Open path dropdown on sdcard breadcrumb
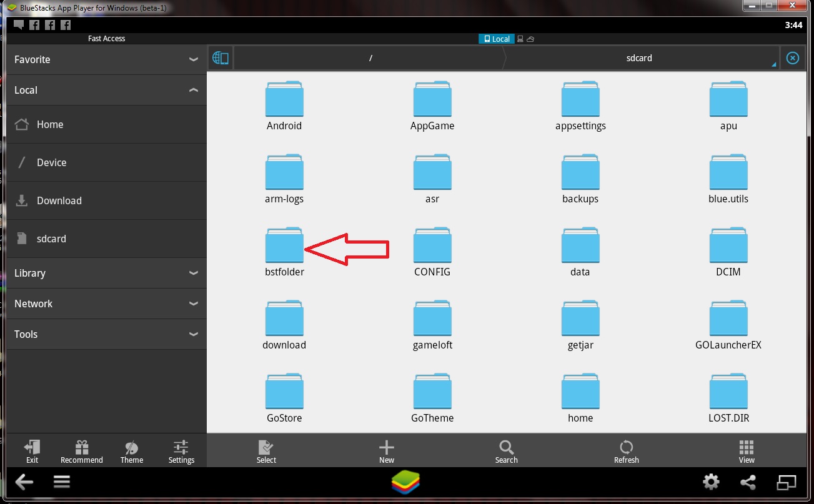 pyautogui.click(x=774, y=64)
